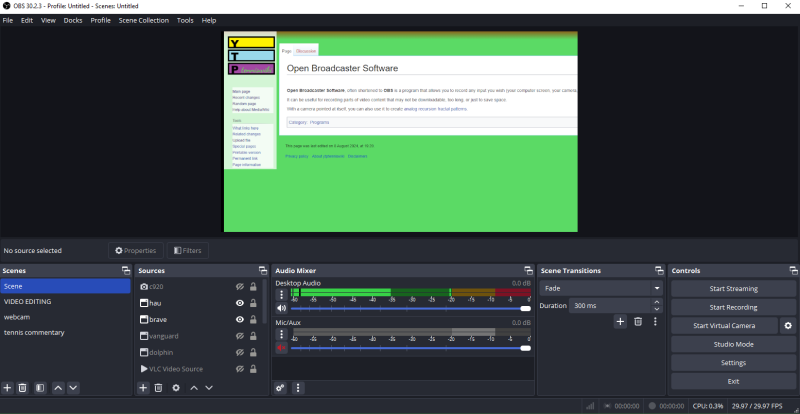Open Audio Mixer menu dots at bottom

click(298, 388)
